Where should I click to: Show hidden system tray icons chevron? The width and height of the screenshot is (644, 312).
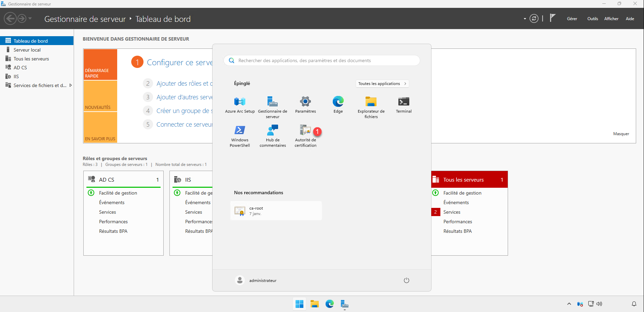click(x=569, y=304)
